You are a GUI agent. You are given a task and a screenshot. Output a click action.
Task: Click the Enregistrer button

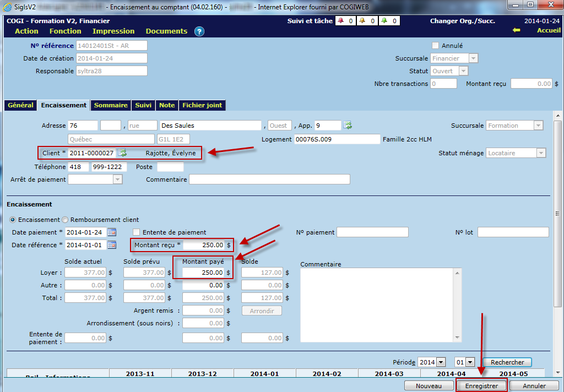pos(481,386)
